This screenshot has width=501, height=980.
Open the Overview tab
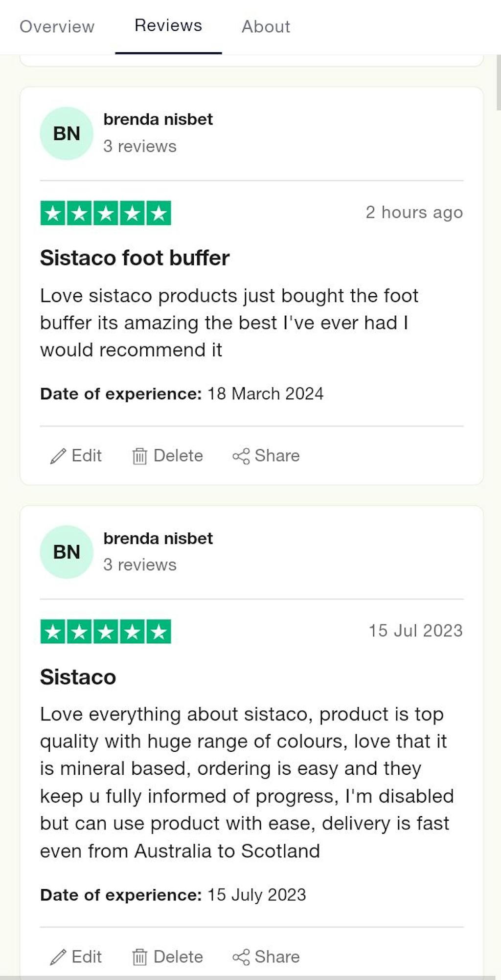coord(57,26)
